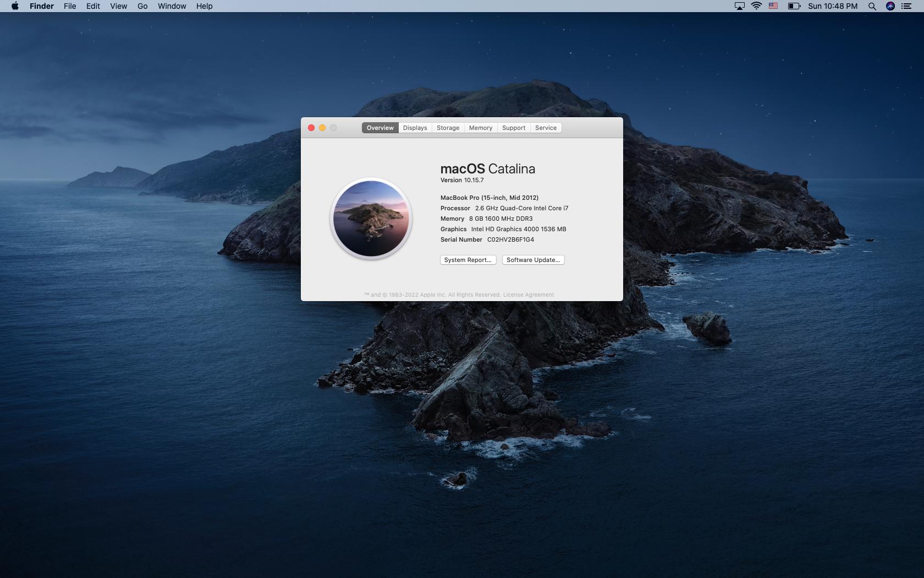Open the Wi-Fi status icon
The image size is (924, 578).
click(x=756, y=6)
